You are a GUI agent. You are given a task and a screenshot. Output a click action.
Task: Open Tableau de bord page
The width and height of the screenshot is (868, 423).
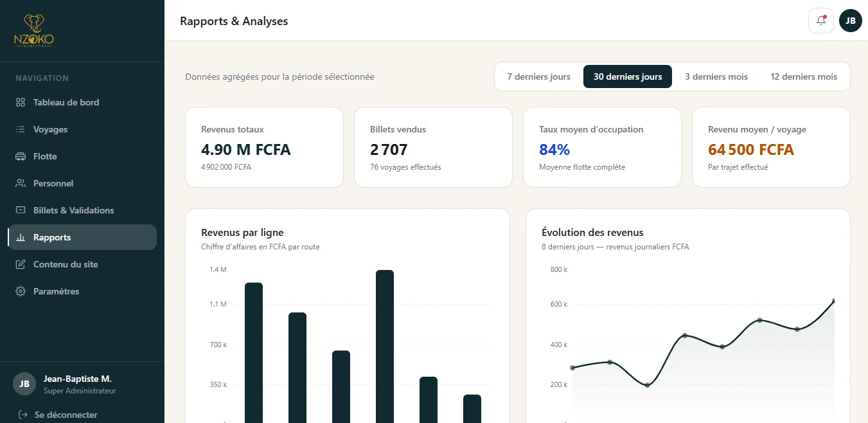[82, 102]
